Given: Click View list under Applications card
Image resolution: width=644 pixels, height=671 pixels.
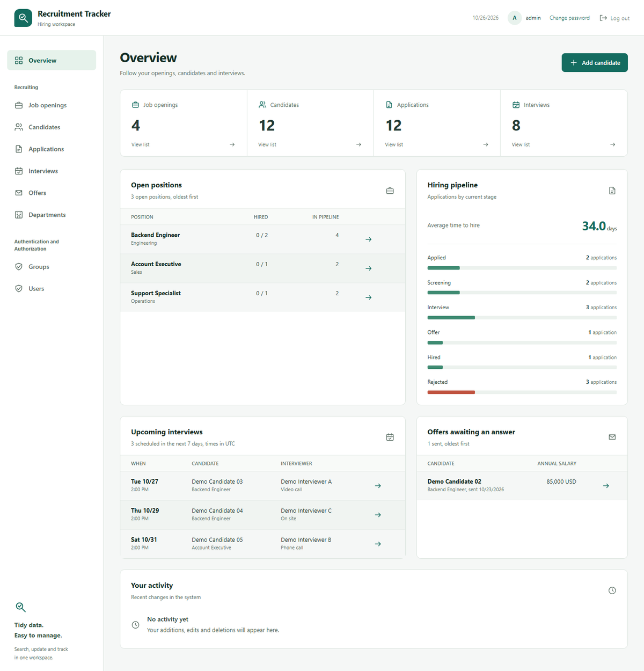Looking at the screenshot, I should [394, 144].
